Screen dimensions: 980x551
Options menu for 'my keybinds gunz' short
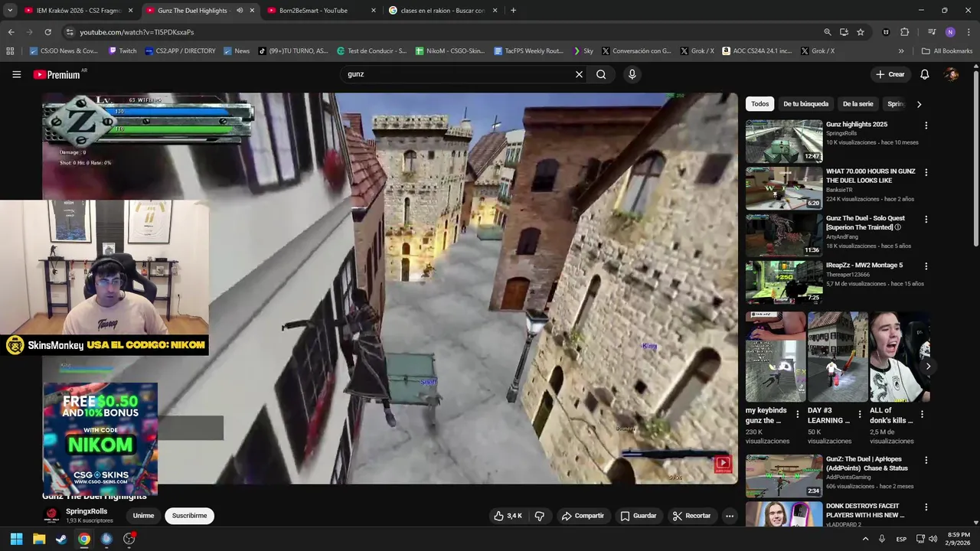pyautogui.click(x=797, y=414)
